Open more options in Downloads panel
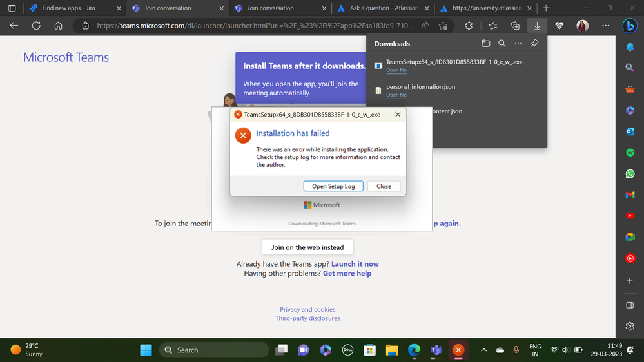 pos(518,44)
